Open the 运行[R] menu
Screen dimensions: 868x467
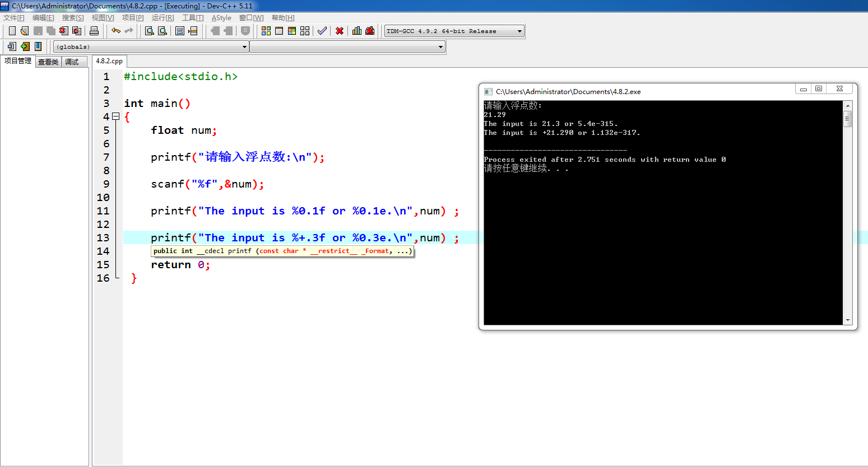click(163, 18)
